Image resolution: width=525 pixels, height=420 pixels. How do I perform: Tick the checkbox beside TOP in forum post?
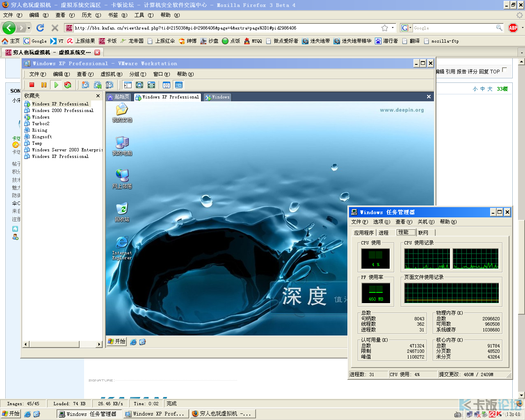(504, 70)
